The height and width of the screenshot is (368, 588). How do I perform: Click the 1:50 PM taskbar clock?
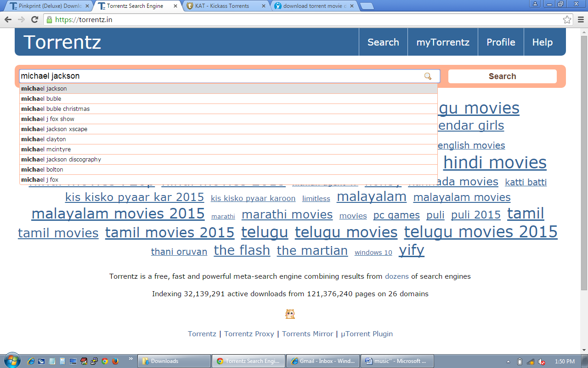pos(565,362)
